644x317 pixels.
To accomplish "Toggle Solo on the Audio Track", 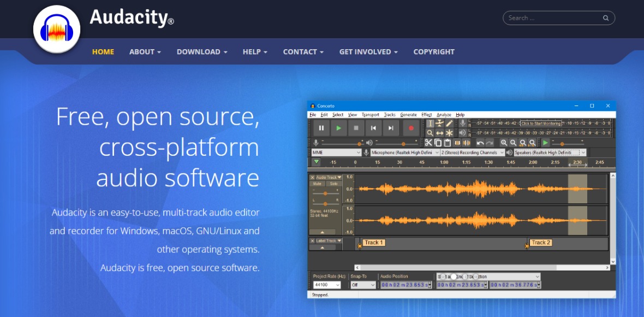I will (333, 184).
